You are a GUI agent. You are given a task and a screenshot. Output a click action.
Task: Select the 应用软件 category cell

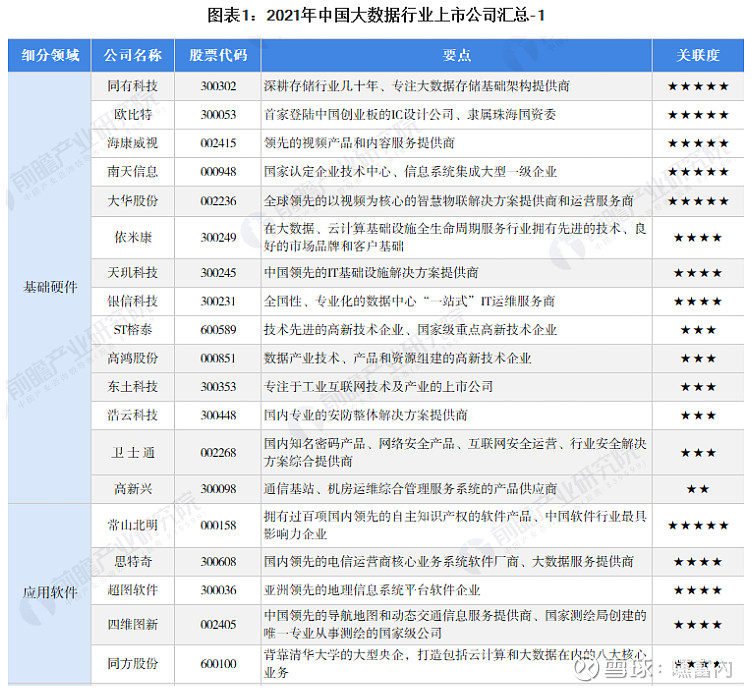50,592
